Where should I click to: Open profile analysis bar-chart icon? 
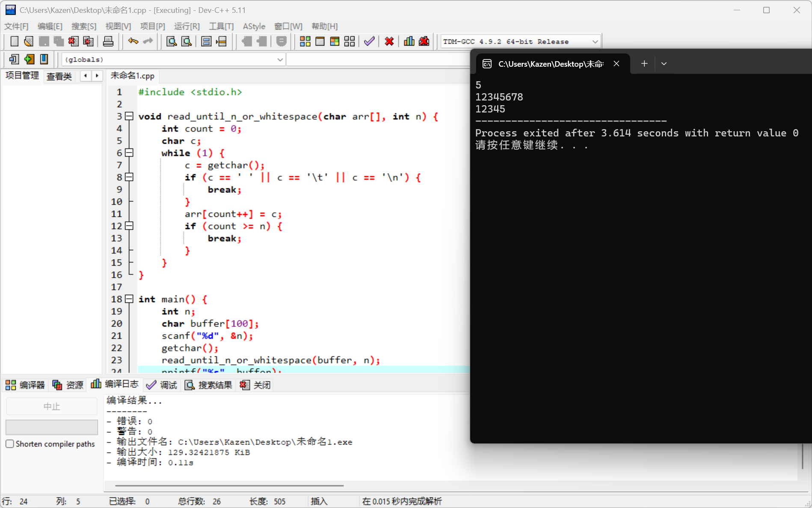(409, 41)
